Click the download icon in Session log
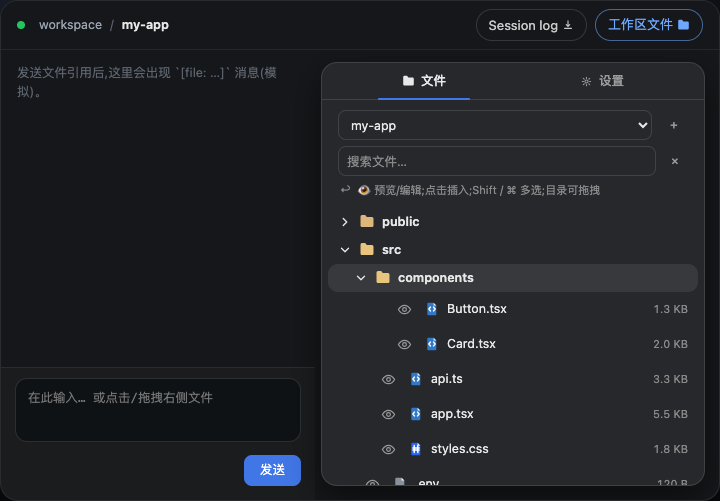The height and width of the screenshot is (501, 720). [568, 25]
